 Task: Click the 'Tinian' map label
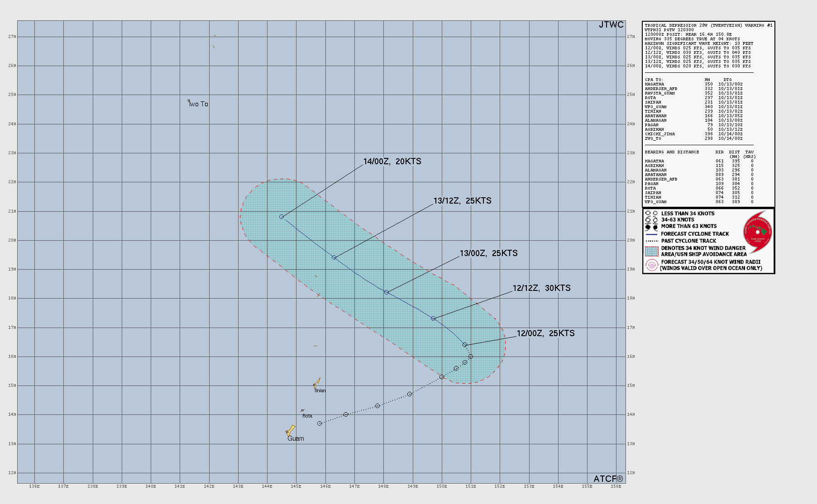click(x=320, y=390)
